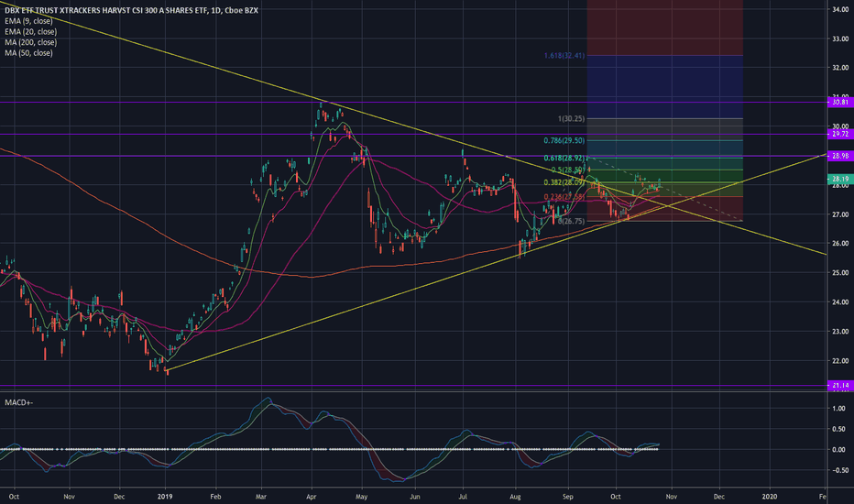Select the 30.81 purple price tag
854x504 pixels.
click(x=838, y=102)
